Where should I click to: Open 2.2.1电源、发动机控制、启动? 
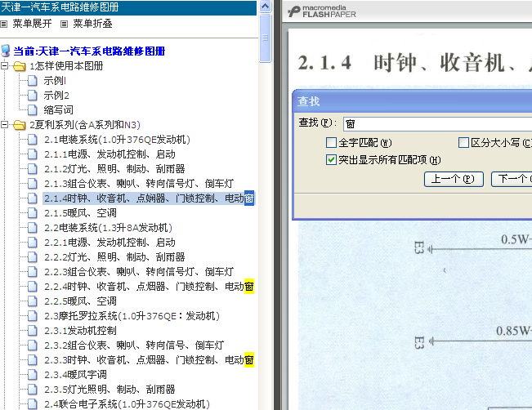click(110, 242)
